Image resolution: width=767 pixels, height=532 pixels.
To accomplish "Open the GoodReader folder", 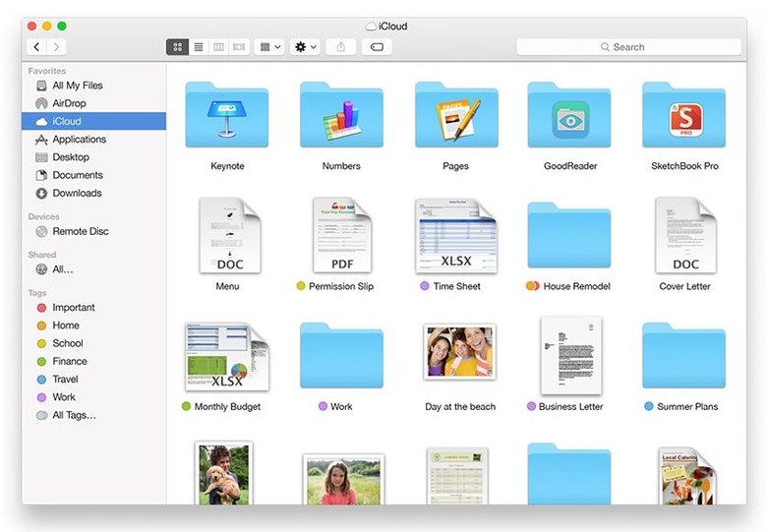I will (x=569, y=115).
